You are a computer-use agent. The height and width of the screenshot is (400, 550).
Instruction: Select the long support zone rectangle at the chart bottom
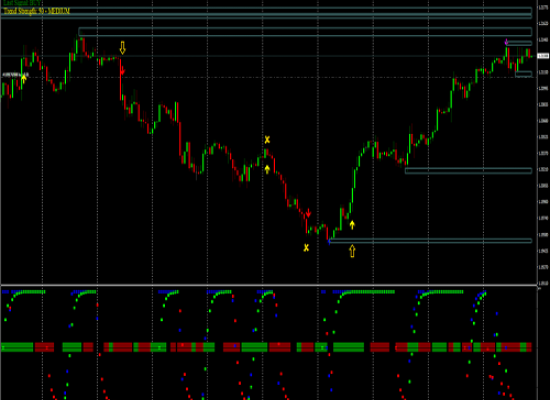click(431, 241)
